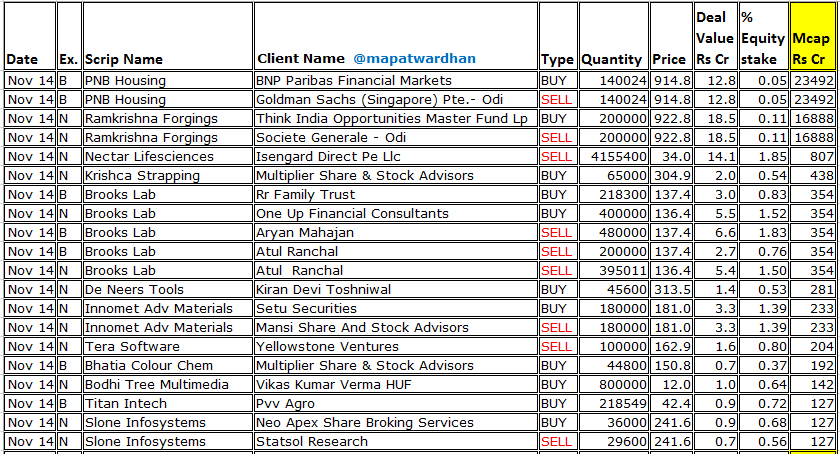The height and width of the screenshot is (454, 840).
Task: Click the Mcap value 142 cell
Action: click(813, 385)
